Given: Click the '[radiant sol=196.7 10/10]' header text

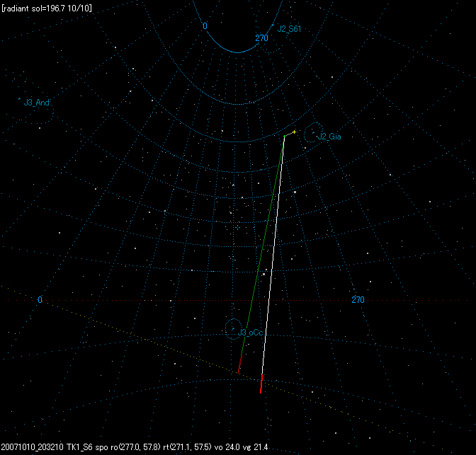Looking at the screenshot, I should (x=47, y=8).
